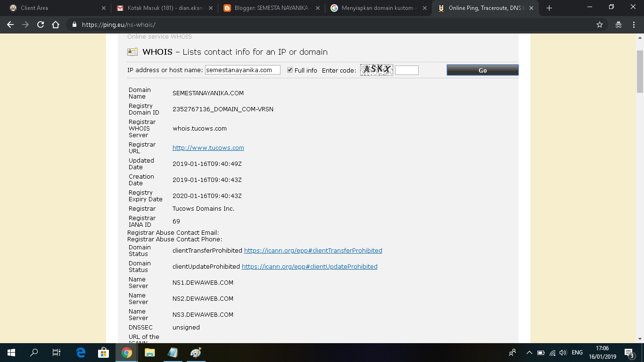Select the Registry Domain ID value

(223, 109)
